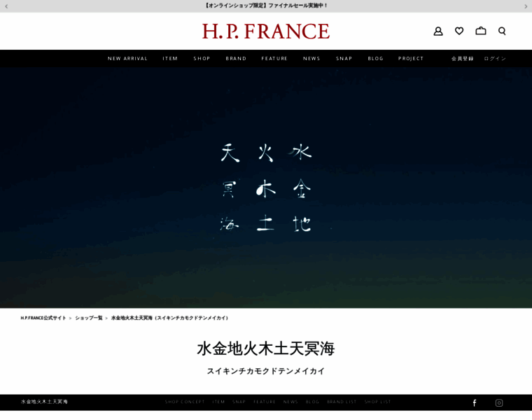Open the Instagram icon in bottom bar

(499, 402)
